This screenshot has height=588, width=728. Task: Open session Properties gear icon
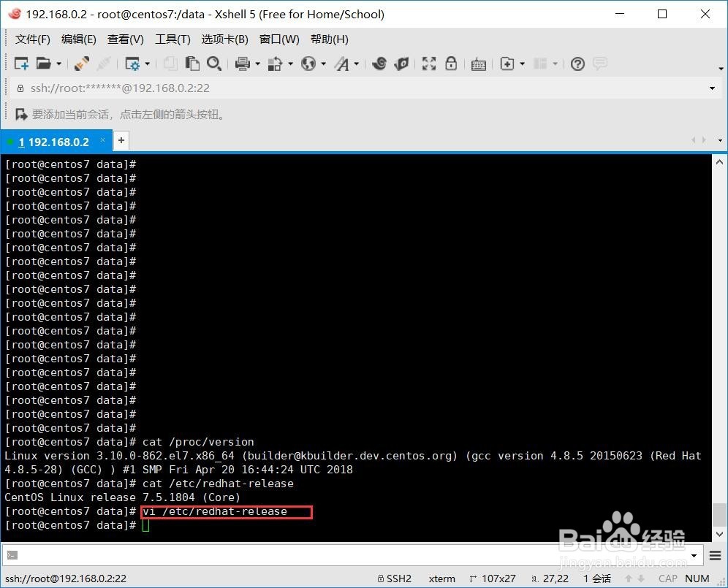click(x=132, y=64)
